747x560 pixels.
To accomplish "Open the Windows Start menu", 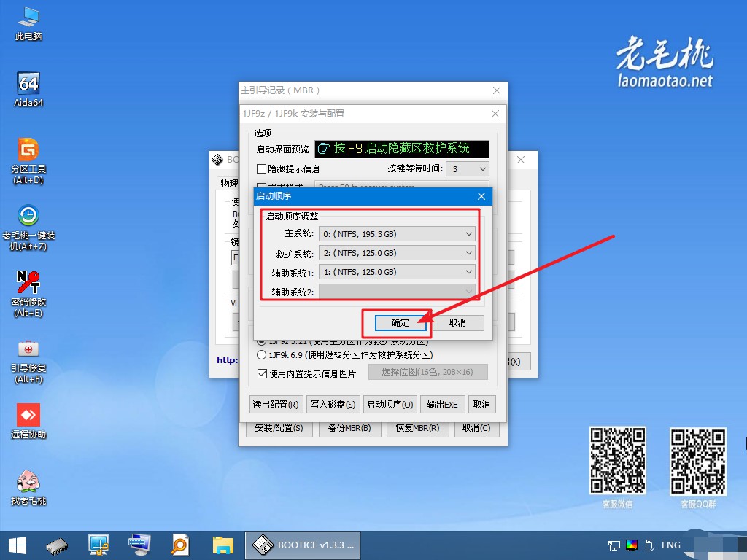I will click(18, 545).
